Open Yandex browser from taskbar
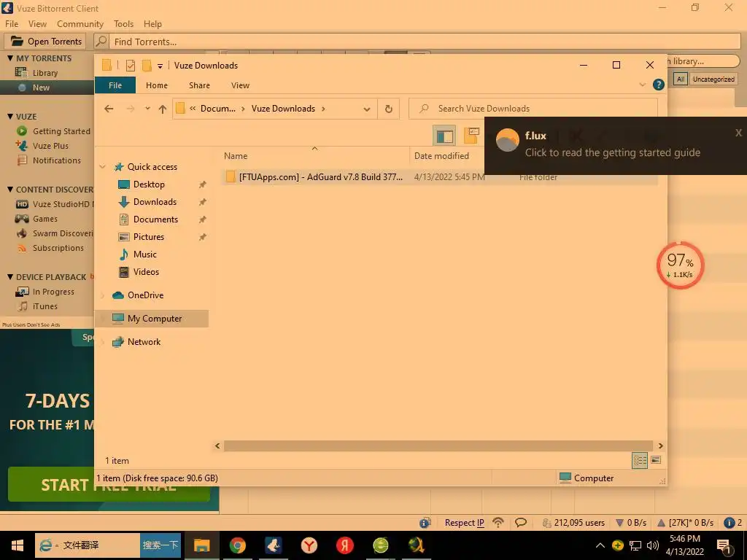747x560 pixels. click(309, 545)
